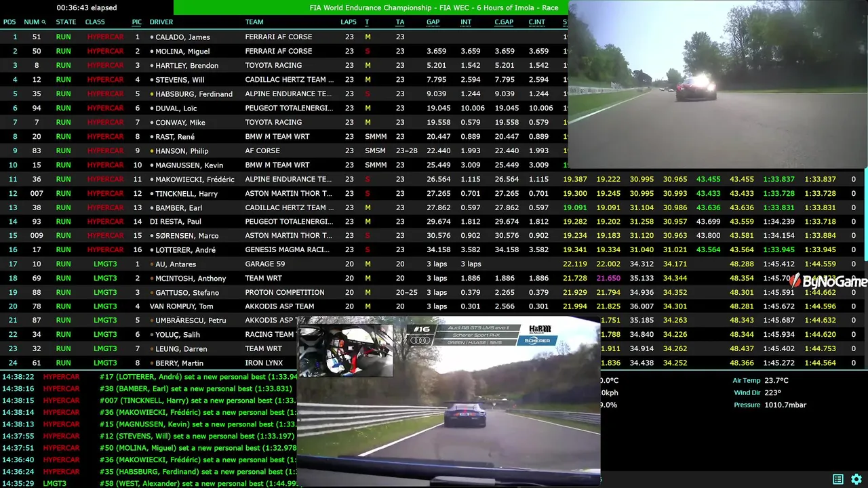Click the Wind Dir 223° reading

[x=757, y=393]
